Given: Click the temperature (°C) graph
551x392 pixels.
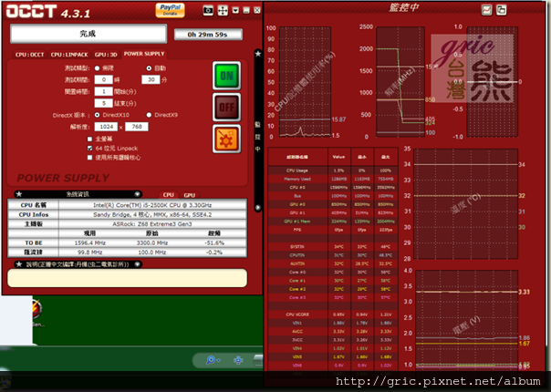Looking at the screenshot, I should (x=465, y=203).
